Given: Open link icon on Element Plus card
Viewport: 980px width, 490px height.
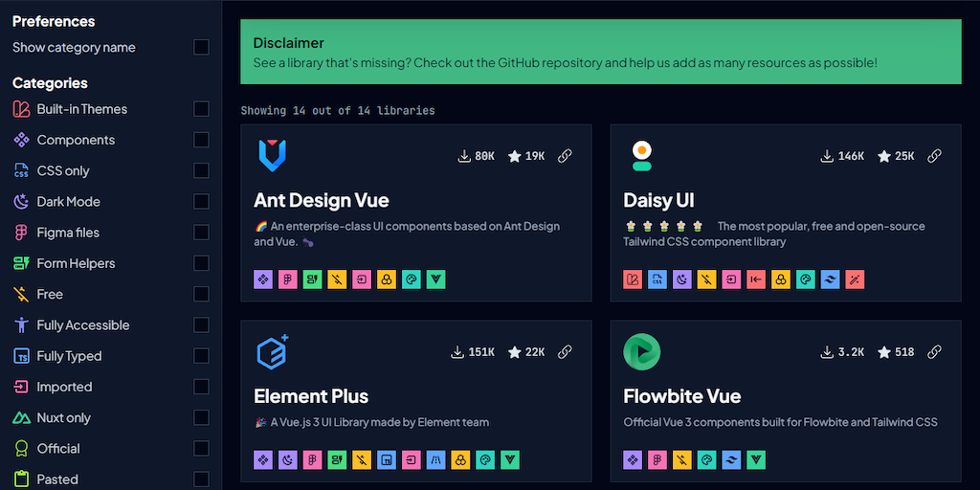Looking at the screenshot, I should click(x=565, y=352).
